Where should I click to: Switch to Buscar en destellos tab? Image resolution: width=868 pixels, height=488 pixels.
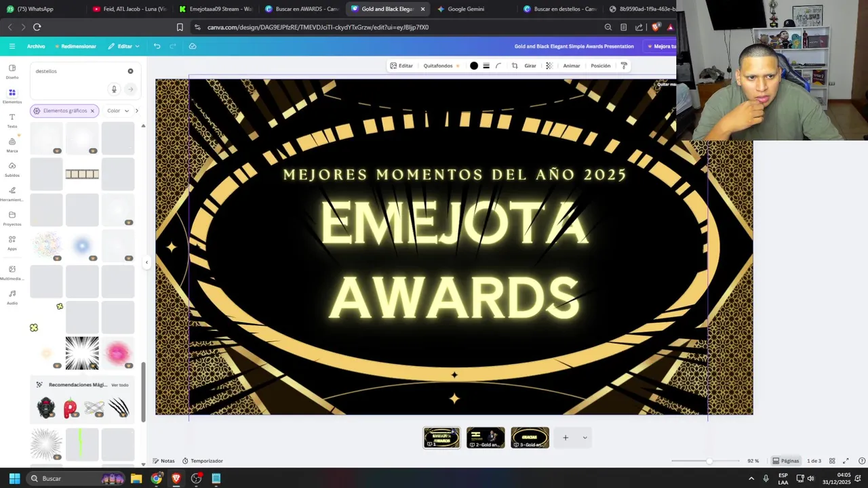[559, 9]
